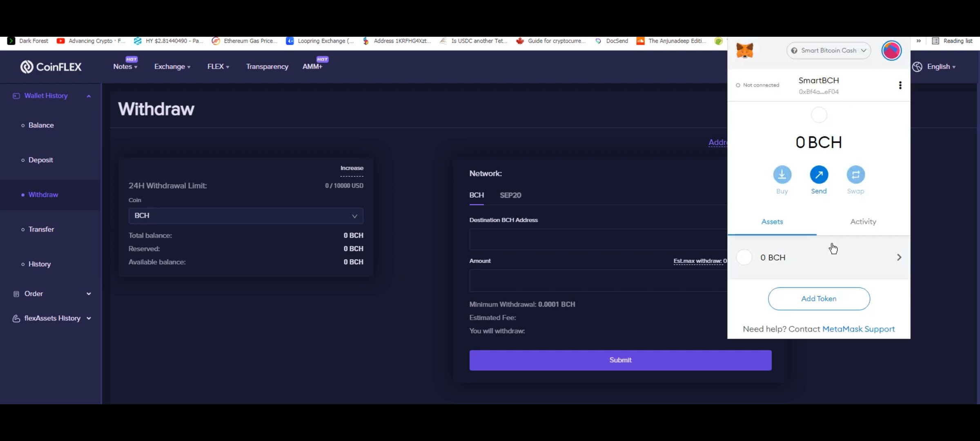This screenshot has height=441, width=980.
Task: Open the BCH coin dropdown
Action: click(x=246, y=216)
